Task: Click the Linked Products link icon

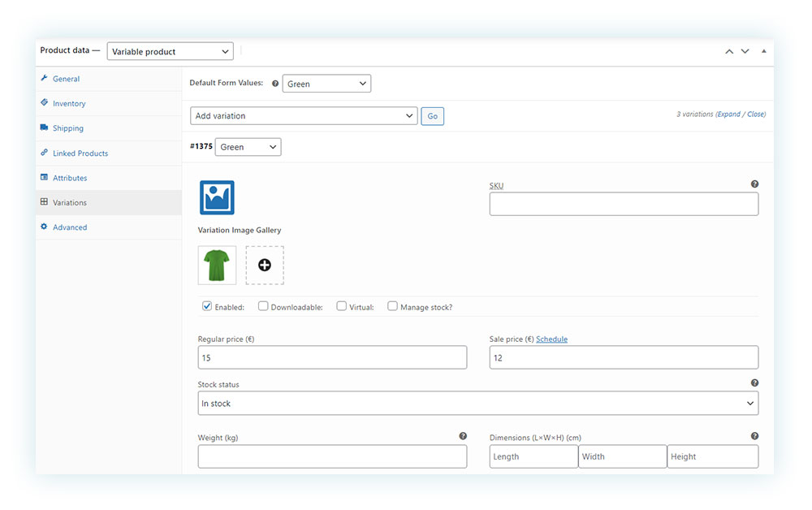Action: [44, 152]
